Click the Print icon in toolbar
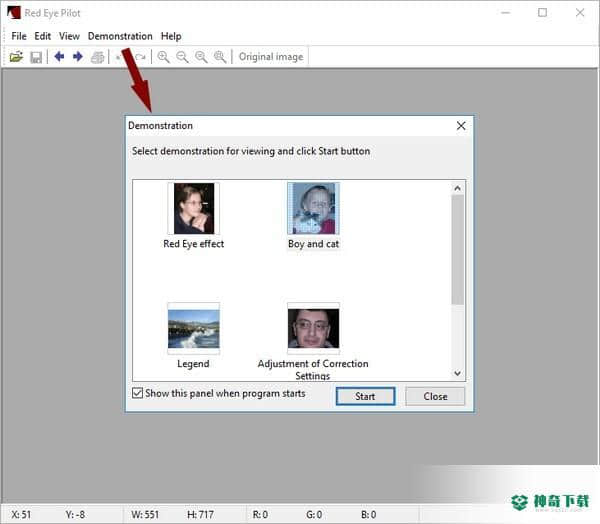This screenshot has height=524, width=600. tap(98, 57)
